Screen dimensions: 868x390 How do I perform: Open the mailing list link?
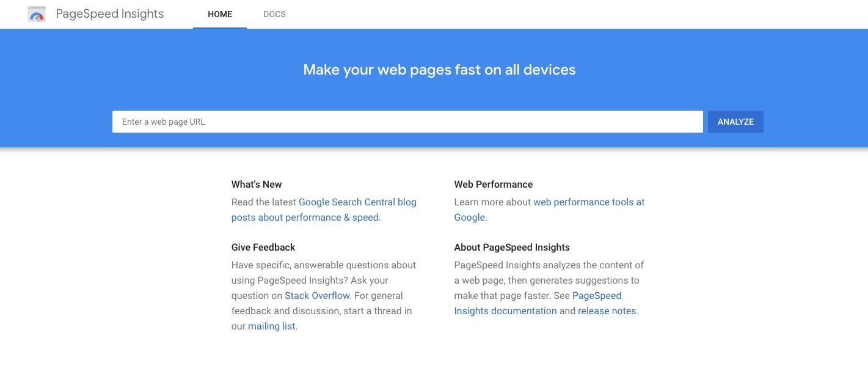click(x=272, y=326)
